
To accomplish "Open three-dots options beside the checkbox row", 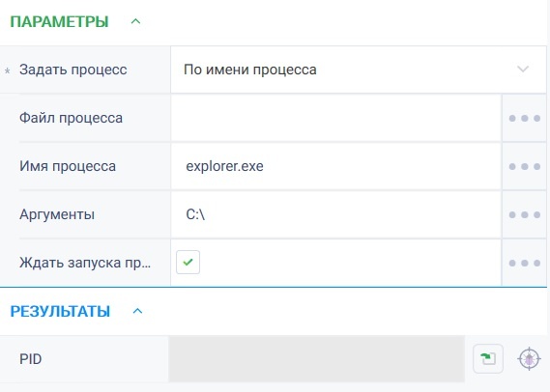I will [x=525, y=263].
